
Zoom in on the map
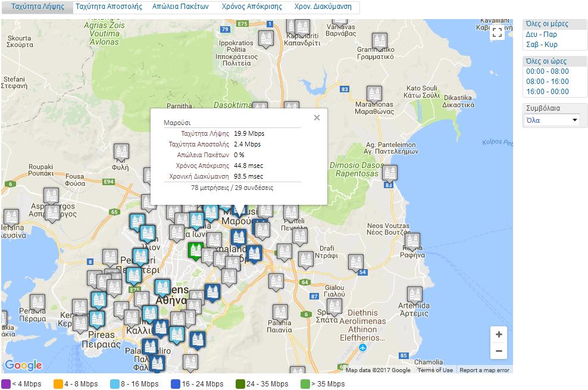[x=499, y=335]
